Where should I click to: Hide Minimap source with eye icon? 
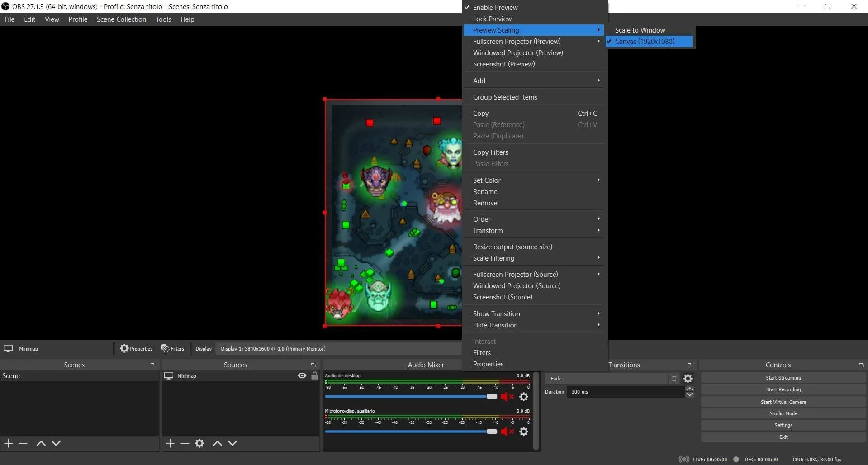(302, 376)
